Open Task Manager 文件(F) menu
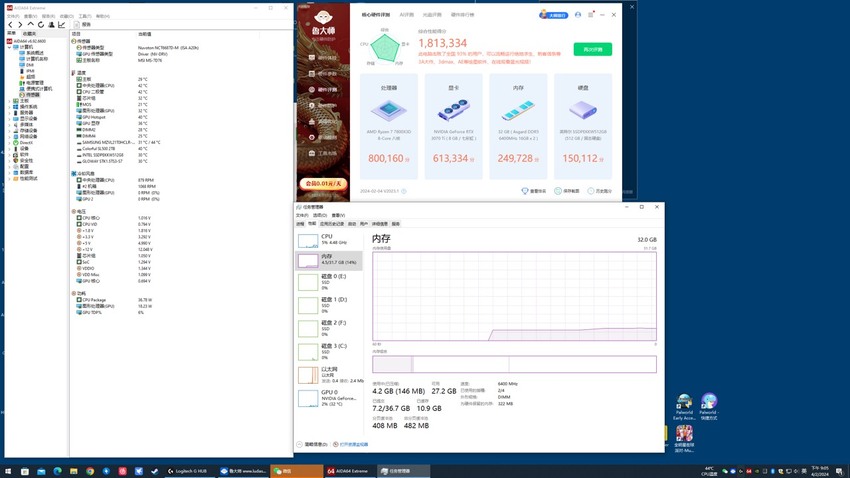850x478 pixels. [x=302, y=215]
